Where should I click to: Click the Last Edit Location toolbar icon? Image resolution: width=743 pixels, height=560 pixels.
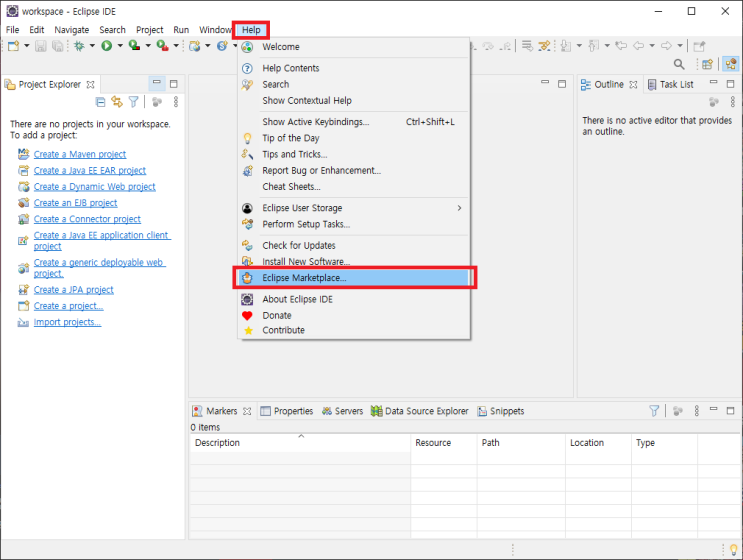621,46
